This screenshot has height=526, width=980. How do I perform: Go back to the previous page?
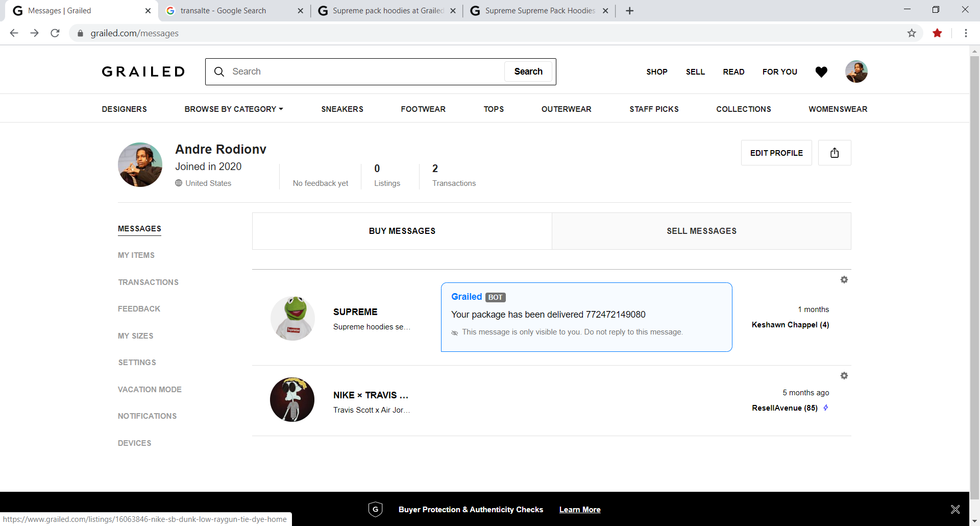(14, 33)
